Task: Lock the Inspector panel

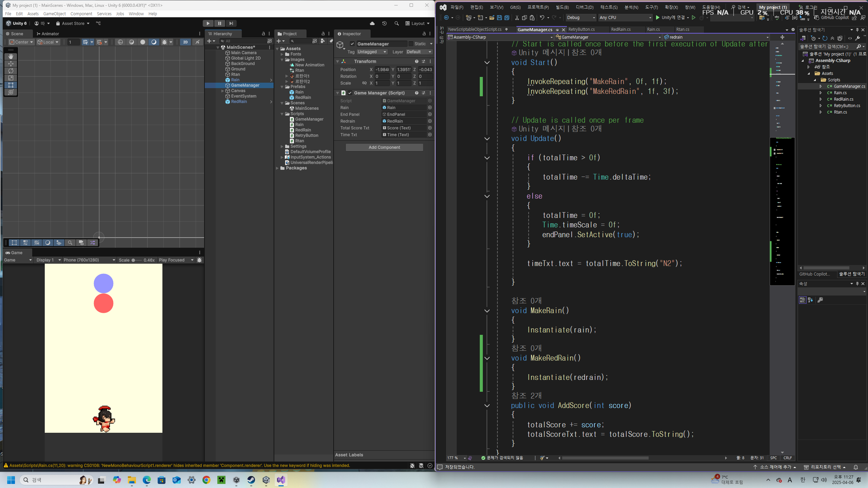Action: click(424, 34)
